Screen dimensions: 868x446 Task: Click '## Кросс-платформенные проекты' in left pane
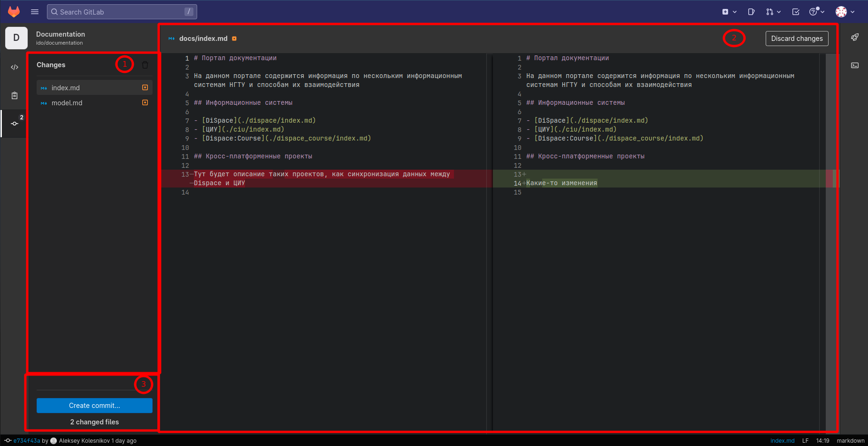(253, 156)
